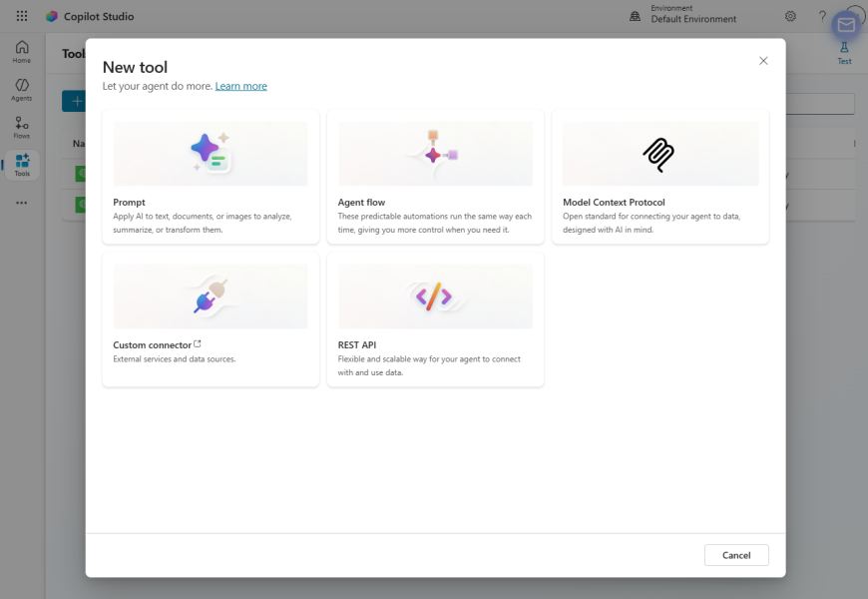The height and width of the screenshot is (599, 868).
Task: Click the Copilot Studio logo icon
Action: click(52, 16)
